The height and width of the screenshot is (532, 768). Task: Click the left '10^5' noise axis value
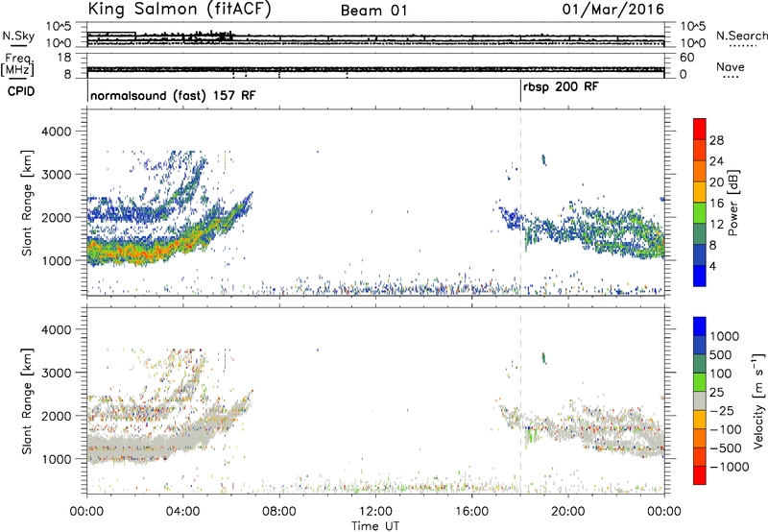pyautogui.click(x=59, y=26)
